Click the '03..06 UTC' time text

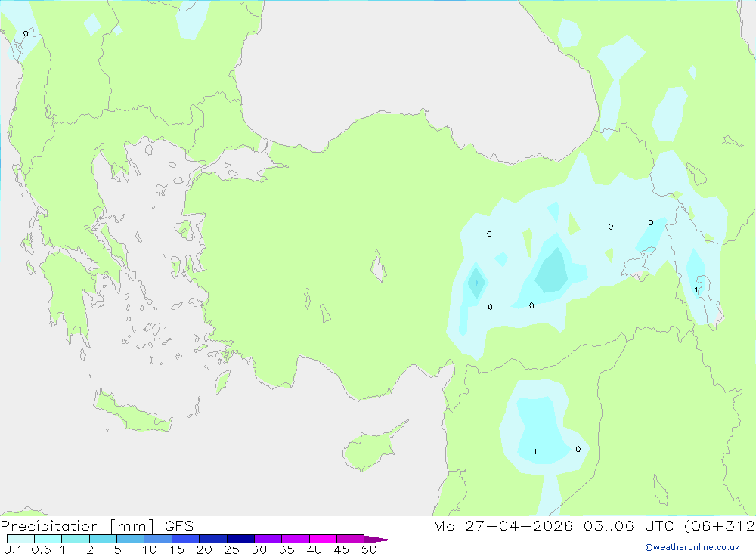[x=628, y=525]
